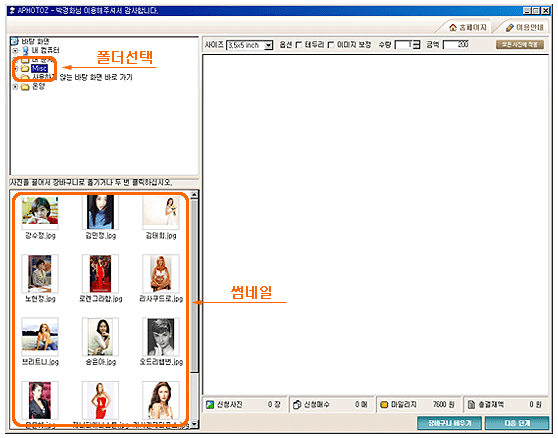558x438 pixels.
Task: Click the thumbnail list scroll-down arrow
Action: click(x=194, y=424)
